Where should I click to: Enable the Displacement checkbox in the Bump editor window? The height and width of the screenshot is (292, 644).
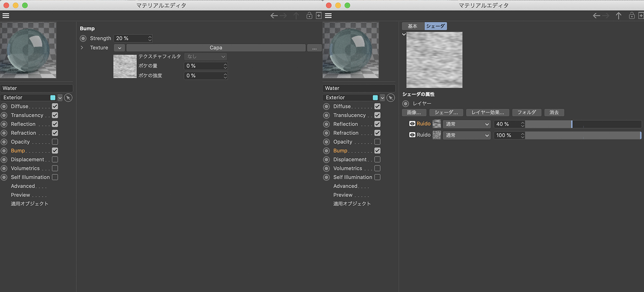[55, 160]
